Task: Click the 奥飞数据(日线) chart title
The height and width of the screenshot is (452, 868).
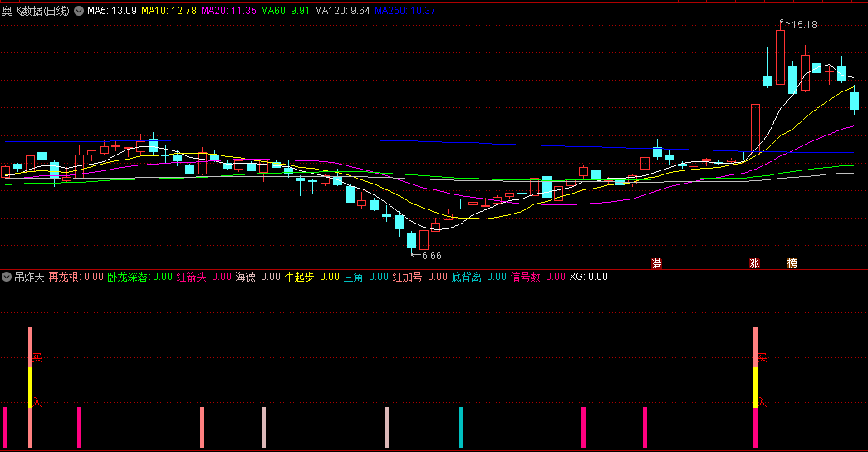Action: point(36,11)
